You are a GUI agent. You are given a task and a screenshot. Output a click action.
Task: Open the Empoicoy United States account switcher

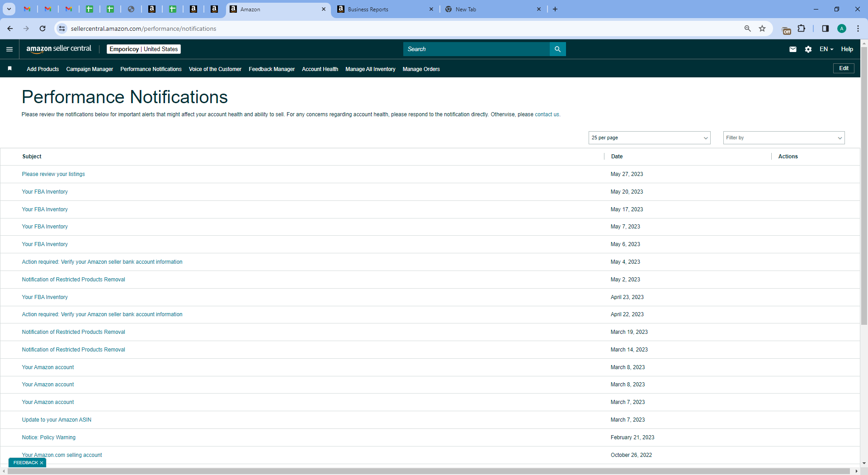click(x=144, y=49)
